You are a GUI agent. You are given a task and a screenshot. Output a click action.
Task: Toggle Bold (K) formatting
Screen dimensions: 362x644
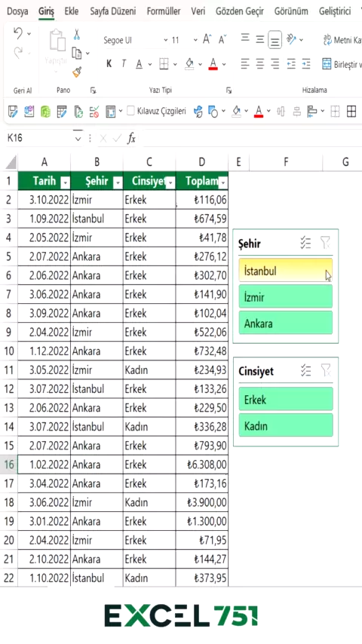point(109,63)
